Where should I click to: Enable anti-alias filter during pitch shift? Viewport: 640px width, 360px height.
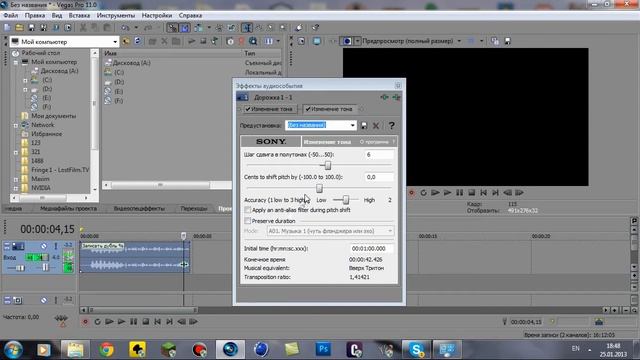pyautogui.click(x=247, y=210)
